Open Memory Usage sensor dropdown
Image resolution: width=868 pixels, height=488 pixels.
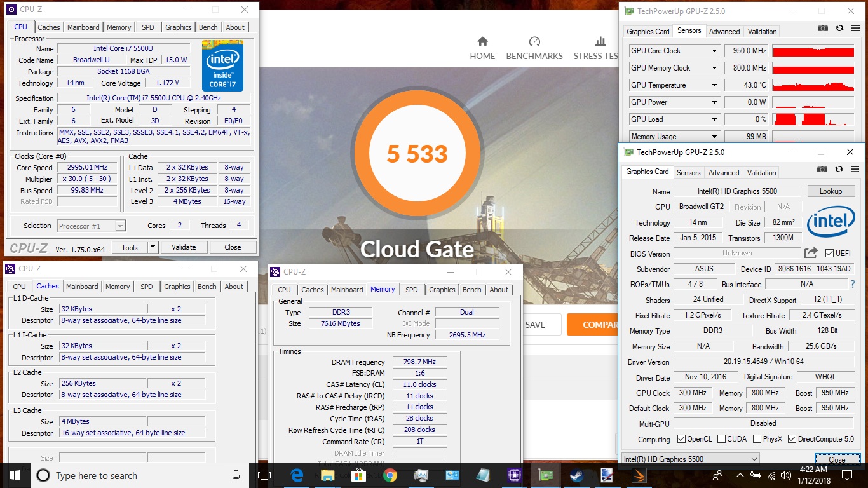click(714, 137)
